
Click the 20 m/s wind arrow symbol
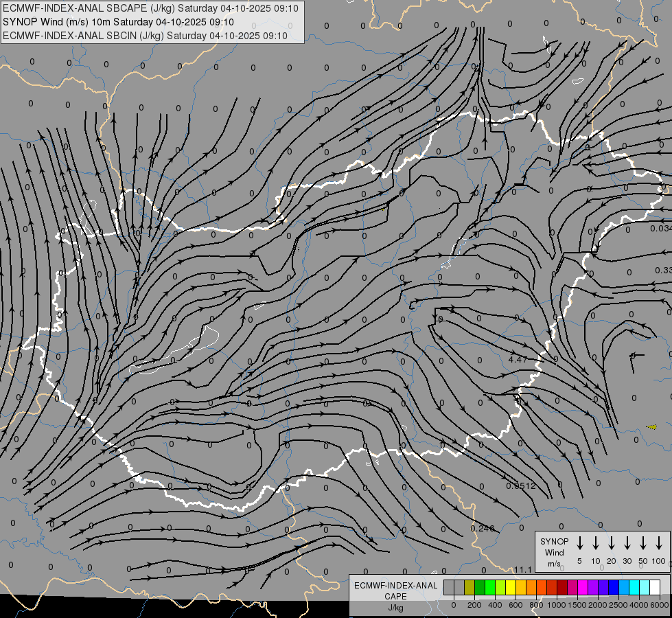pos(612,543)
